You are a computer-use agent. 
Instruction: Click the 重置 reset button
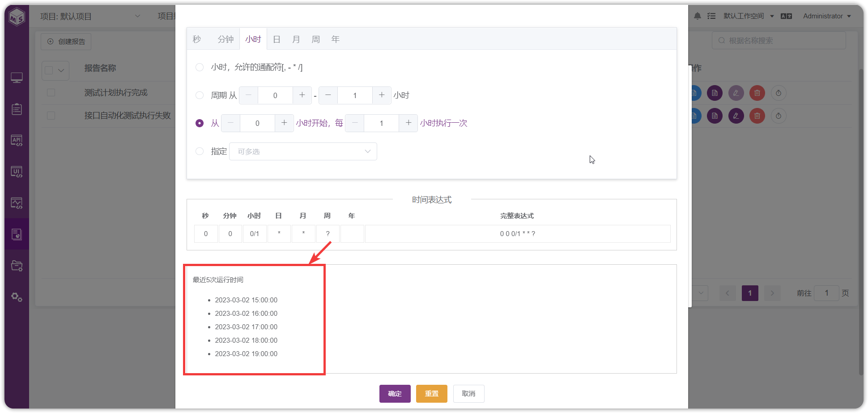point(432,394)
